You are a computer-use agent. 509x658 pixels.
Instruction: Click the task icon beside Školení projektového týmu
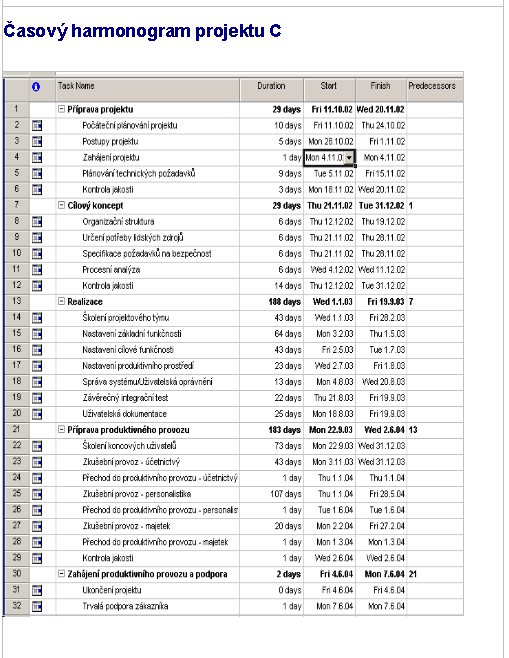[37, 318]
